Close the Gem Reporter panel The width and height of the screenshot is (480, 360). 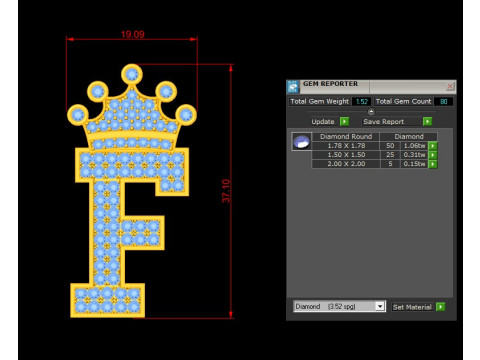click(450, 87)
